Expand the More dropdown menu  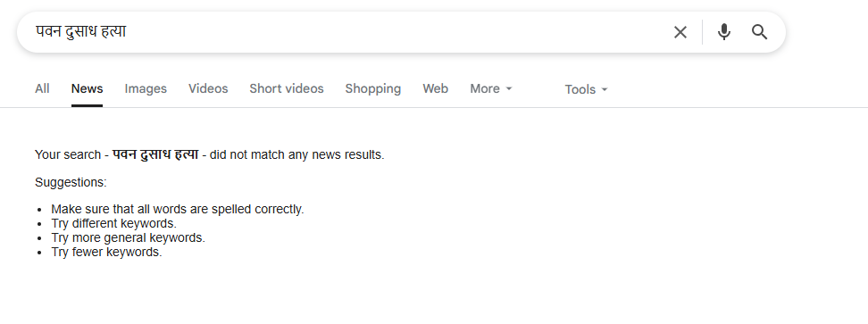coord(491,89)
